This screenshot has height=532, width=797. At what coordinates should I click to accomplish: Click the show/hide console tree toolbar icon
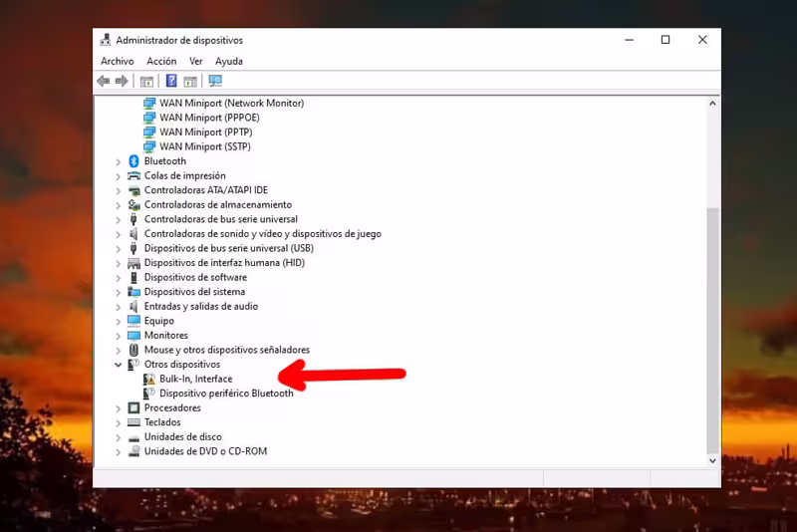click(146, 81)
